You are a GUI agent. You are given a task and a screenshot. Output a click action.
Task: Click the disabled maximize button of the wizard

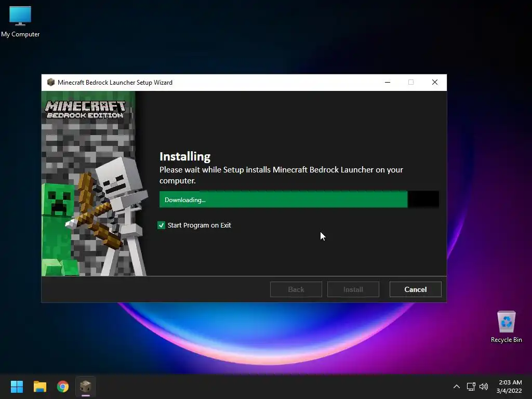tap(411, 83)
